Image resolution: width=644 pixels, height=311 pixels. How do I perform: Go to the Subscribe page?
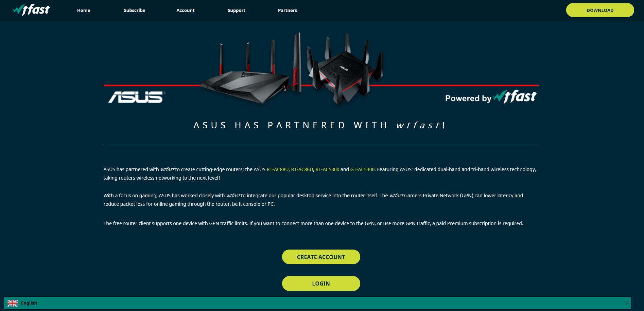click(135, 10)
